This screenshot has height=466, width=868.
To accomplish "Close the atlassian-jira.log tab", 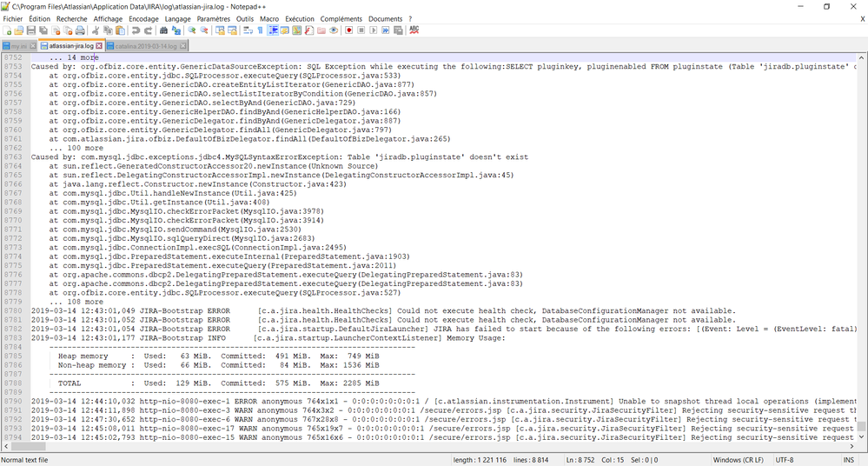I will click(x=99, y=45).
